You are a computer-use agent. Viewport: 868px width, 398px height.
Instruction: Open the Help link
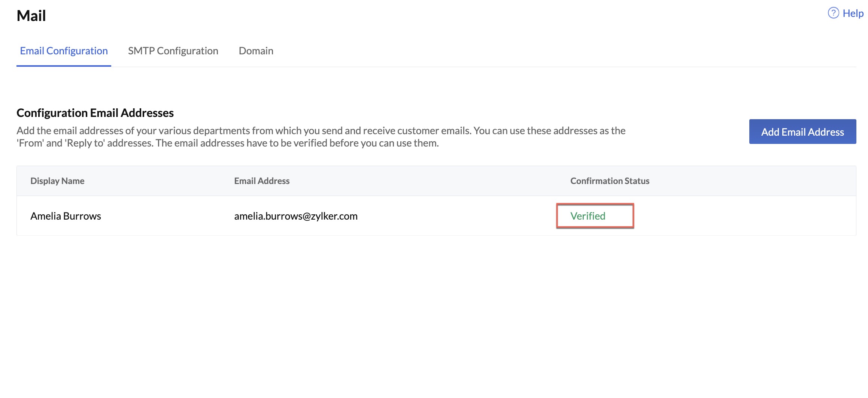tap(853, 13)
